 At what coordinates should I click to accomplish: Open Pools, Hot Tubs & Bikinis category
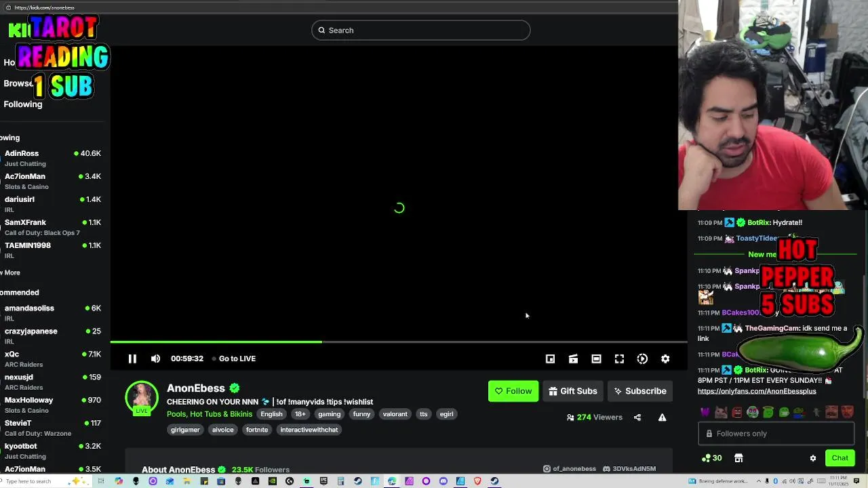[210, 414]
